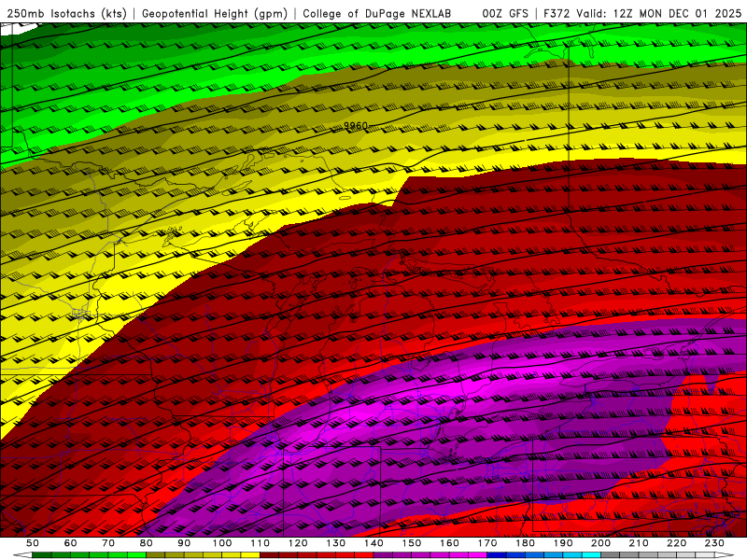Click the 'Geopotential Height (gpm)' header text

click(215, 14)
